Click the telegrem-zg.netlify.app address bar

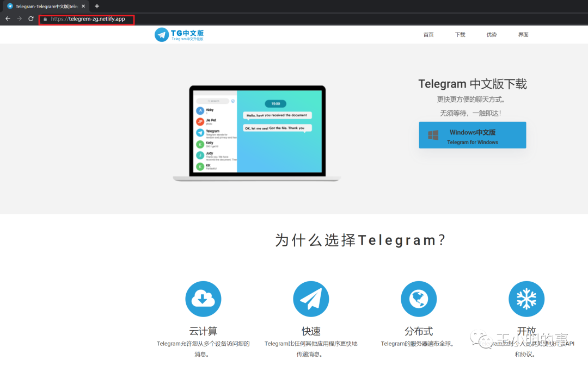[87, 18]
